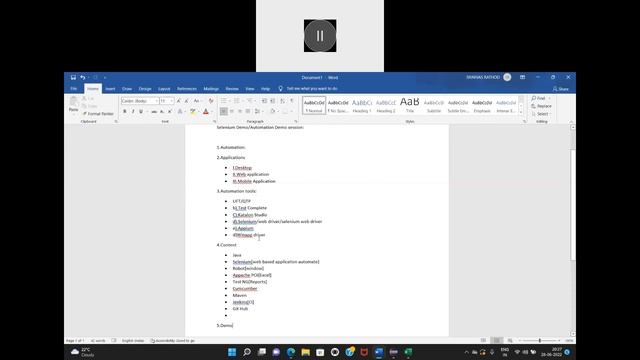Switch to Web Layout view in the status bar
The width and height of the screenshot is (640, 360).
click(x=510, y=340)
